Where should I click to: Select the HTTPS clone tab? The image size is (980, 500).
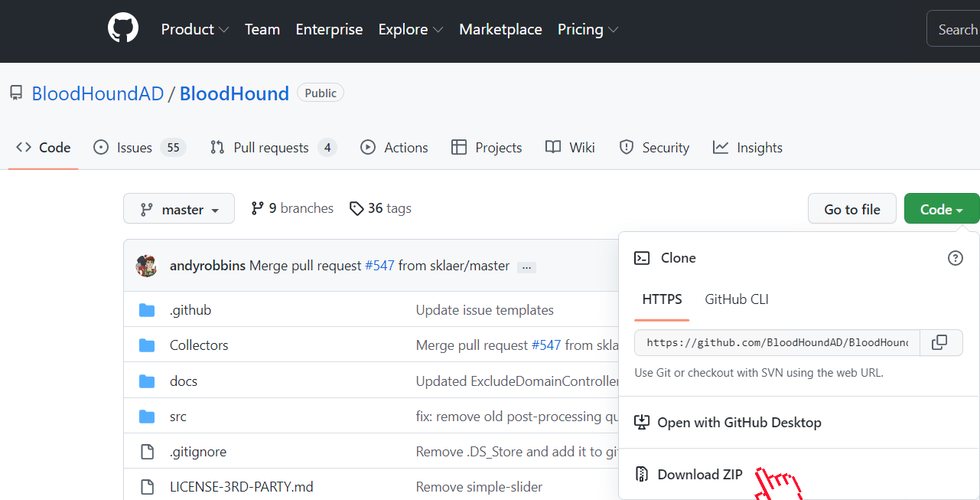(662, 299)
